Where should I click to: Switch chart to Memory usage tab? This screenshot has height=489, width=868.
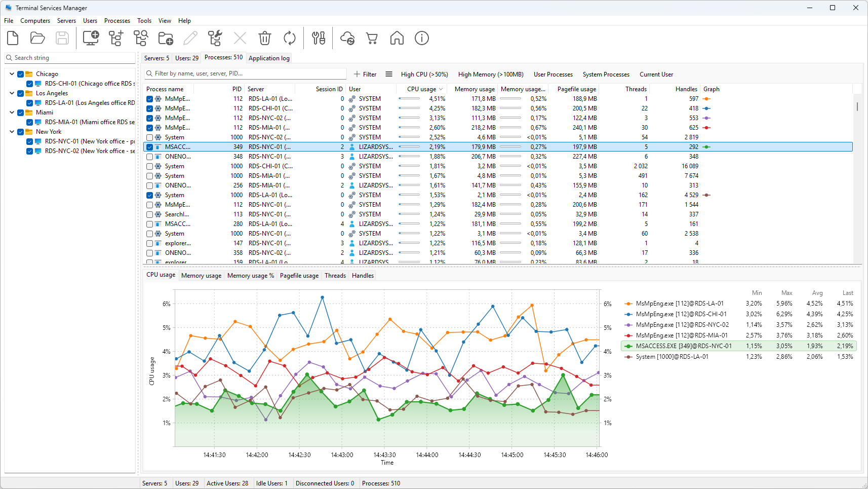pyautogui.click(x=201, y=276)
